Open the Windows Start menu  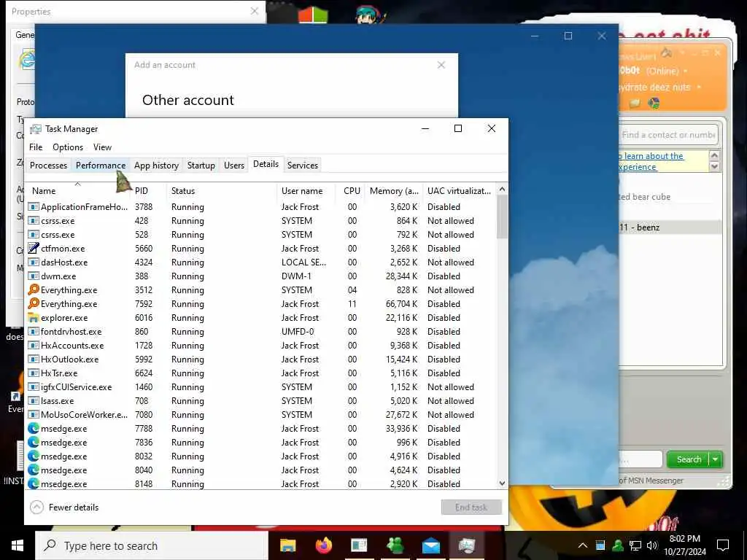[18, 545]
